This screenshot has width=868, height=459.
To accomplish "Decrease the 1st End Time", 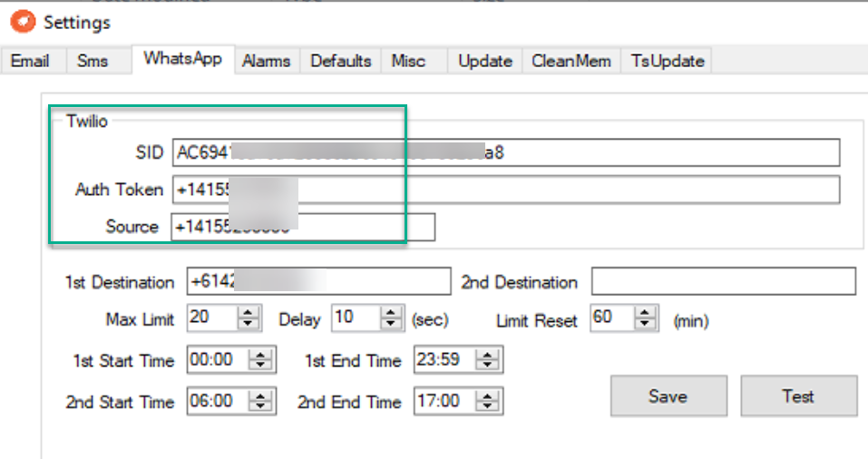I will 492,366.
